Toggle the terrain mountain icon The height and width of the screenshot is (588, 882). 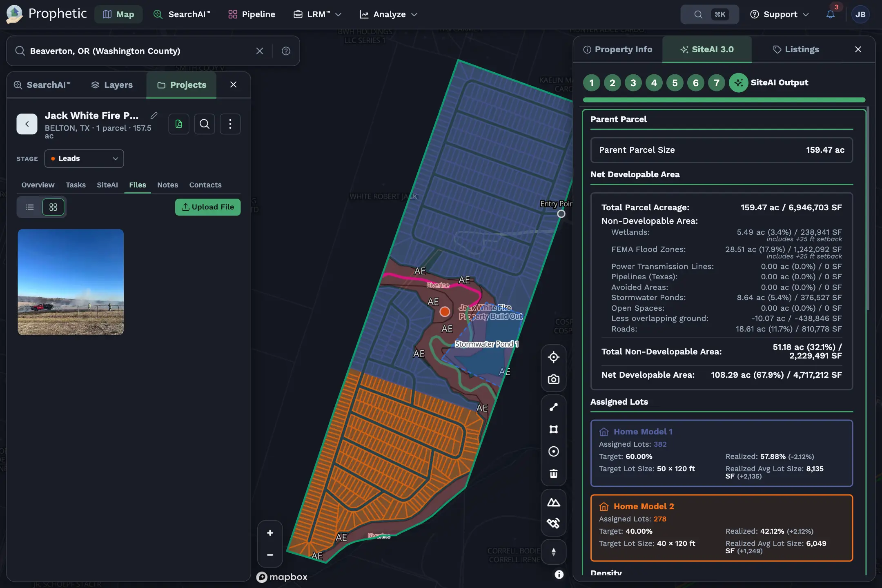coord(554,502)
